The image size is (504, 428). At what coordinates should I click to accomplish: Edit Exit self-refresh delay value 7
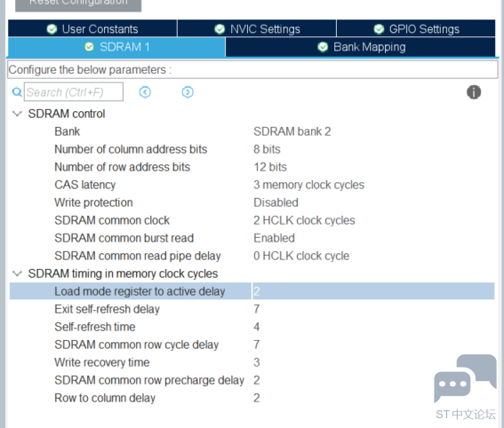[257, 309]
